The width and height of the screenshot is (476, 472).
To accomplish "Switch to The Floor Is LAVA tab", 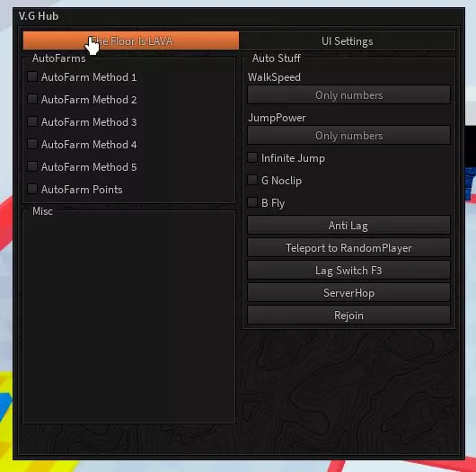I will [x=131, y=40].
